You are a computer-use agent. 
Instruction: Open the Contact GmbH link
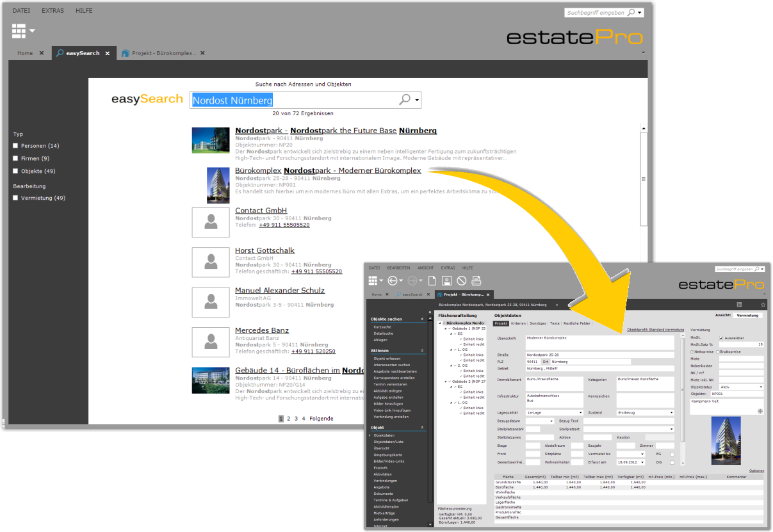[x=261, y=210]
